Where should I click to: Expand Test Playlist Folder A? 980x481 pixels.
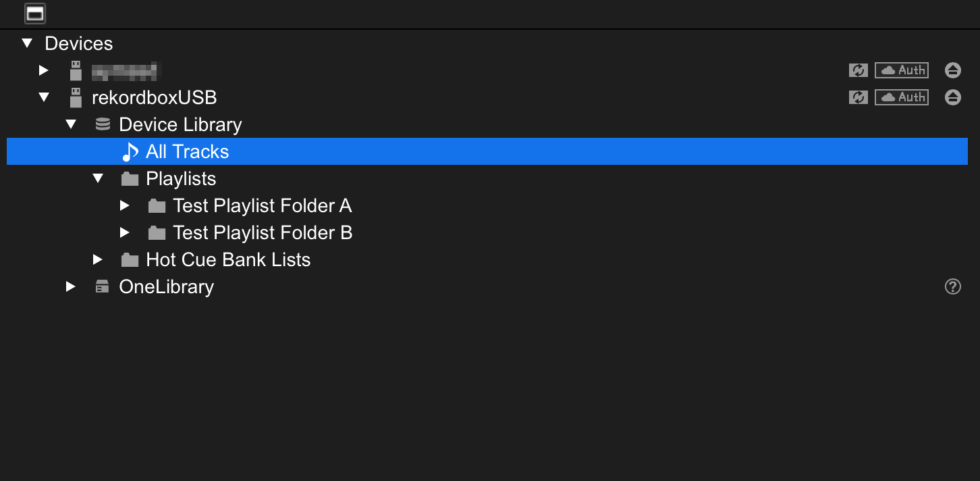pyautogui.click(x=124, y=205)
